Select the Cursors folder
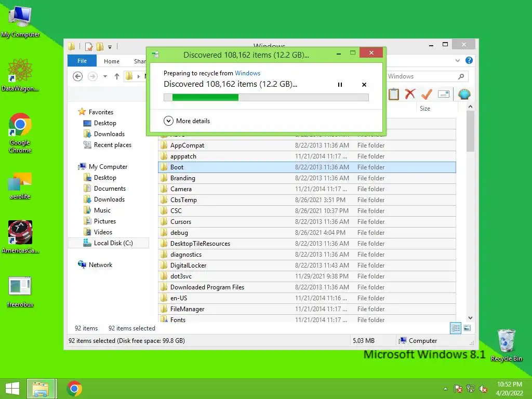This screenshot has height=399, width=532. [307, 221]
